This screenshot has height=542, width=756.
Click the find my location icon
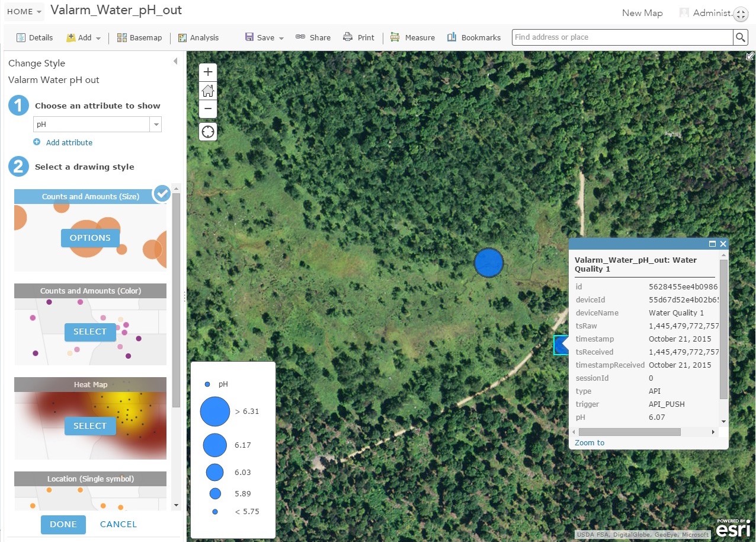tap(208, 132)
